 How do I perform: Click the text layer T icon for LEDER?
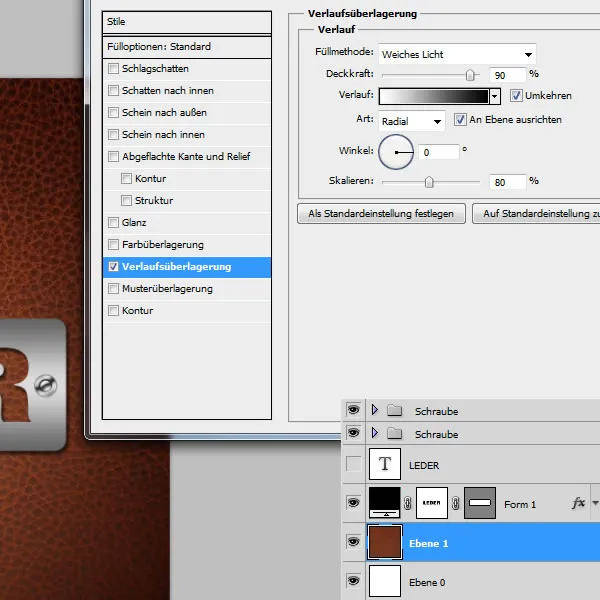(385, 465)
